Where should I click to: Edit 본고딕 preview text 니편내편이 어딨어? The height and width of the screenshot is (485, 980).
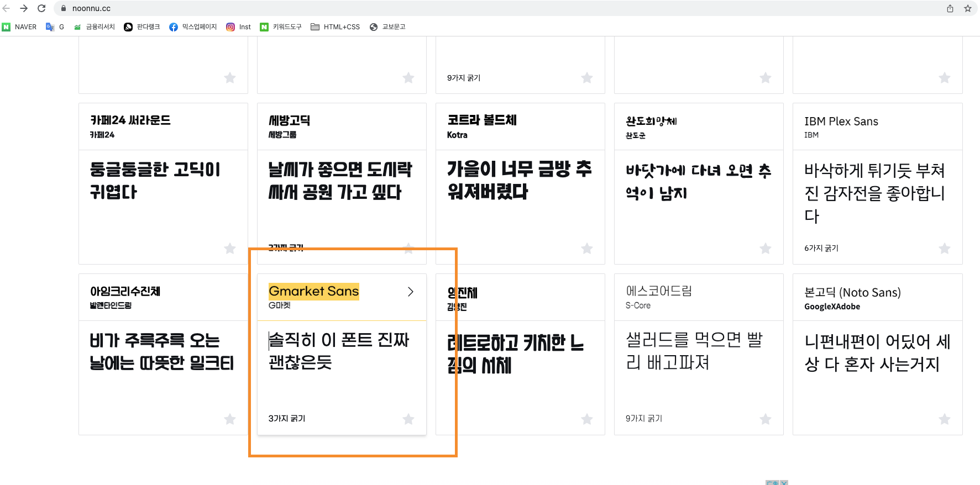878,353
